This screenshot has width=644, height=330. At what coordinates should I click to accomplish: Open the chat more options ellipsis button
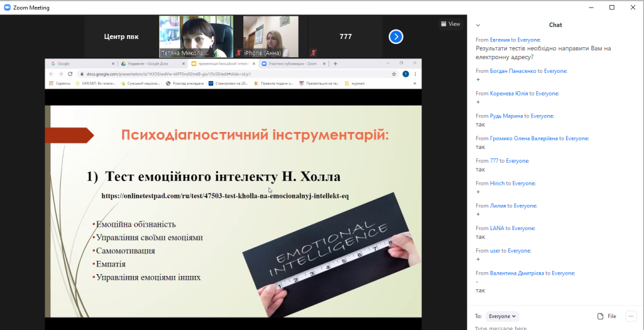click(x=631, y=316)
